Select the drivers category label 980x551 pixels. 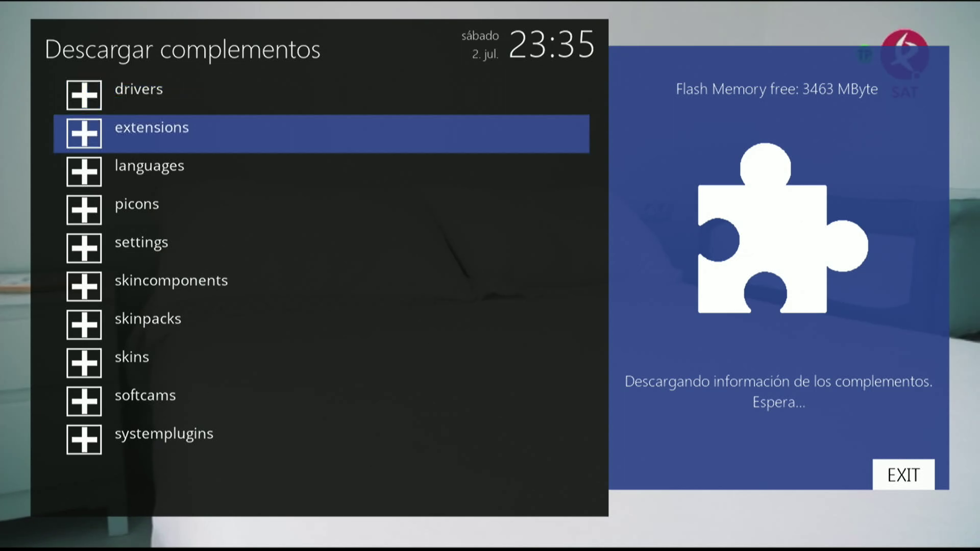138,89
